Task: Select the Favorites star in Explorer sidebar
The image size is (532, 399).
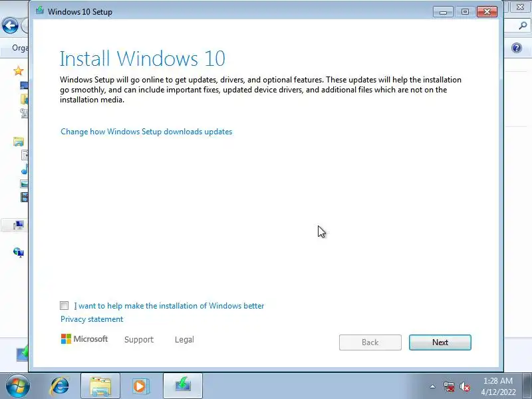Action: coord(19,71)
